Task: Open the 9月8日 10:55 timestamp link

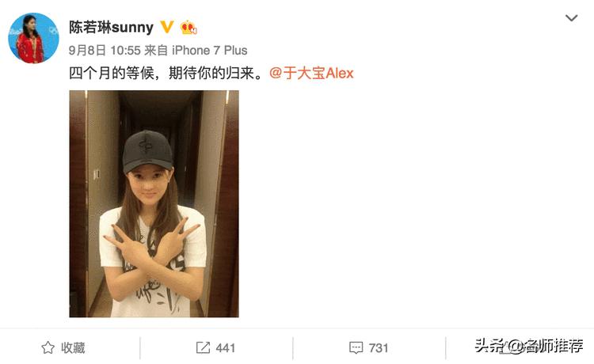Action: (105, 51)
